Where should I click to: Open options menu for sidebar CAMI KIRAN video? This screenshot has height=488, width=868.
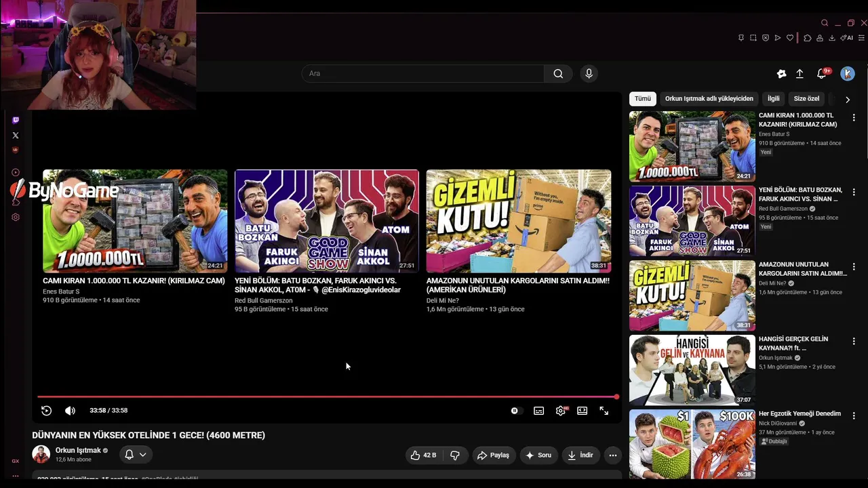854,118
